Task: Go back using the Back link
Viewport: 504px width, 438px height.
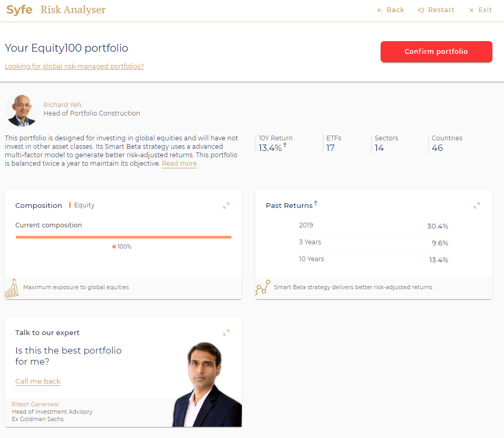Action: pos(390,10)
